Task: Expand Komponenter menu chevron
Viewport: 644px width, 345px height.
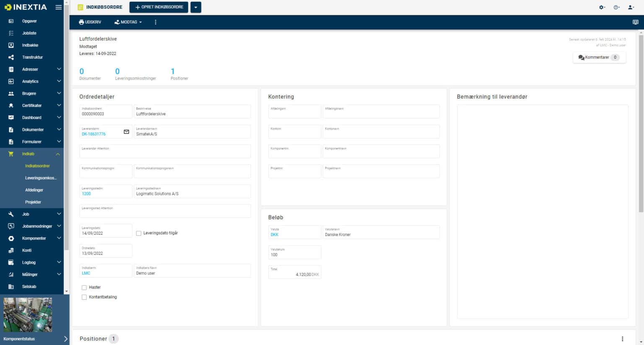Action: click(59, 238)
